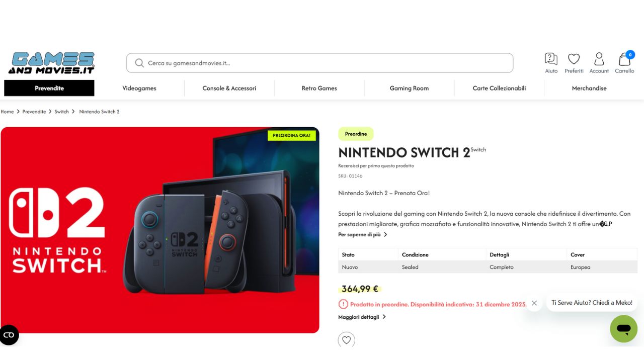
Task: Go to Games and Movies logo homepage
Action: (x=51, y=63)
